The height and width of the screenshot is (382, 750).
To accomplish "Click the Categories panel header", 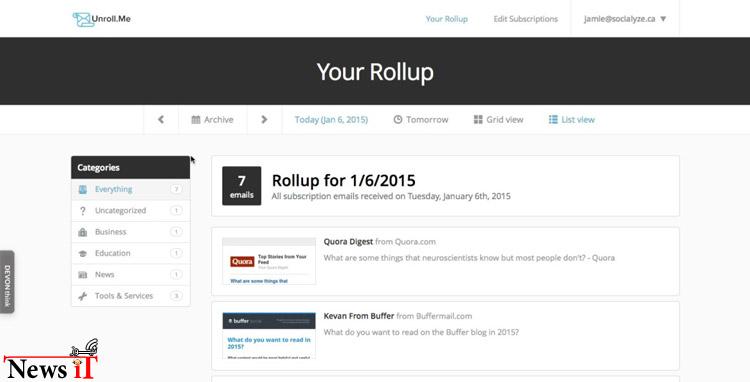I will tap(131, 167).
